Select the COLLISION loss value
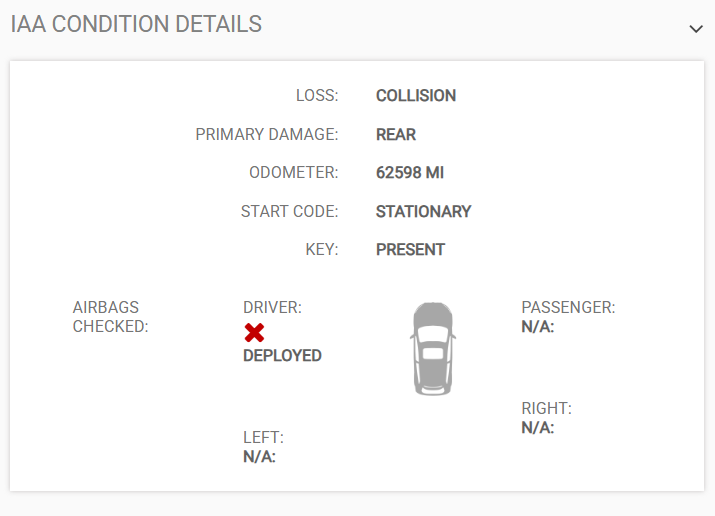715x516 pixels. [416, 96]
